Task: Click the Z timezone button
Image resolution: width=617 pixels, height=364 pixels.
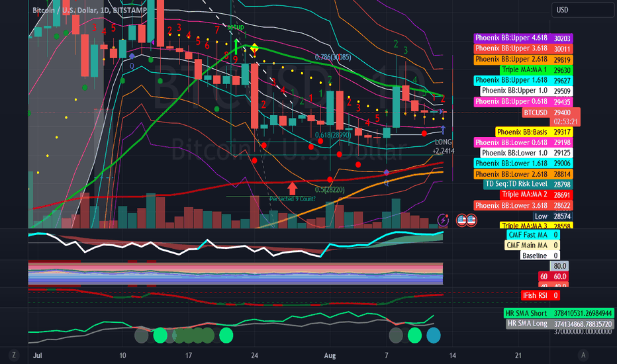Action: [14, 355]
